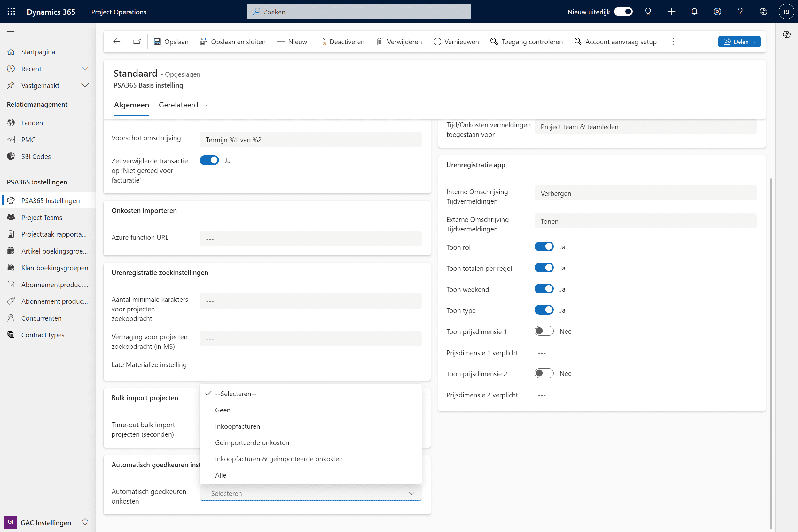Toggle Zet verwijderde transactie switch
Image resolution: width=798 pixels, height=532 pixels.
point(209,160)
